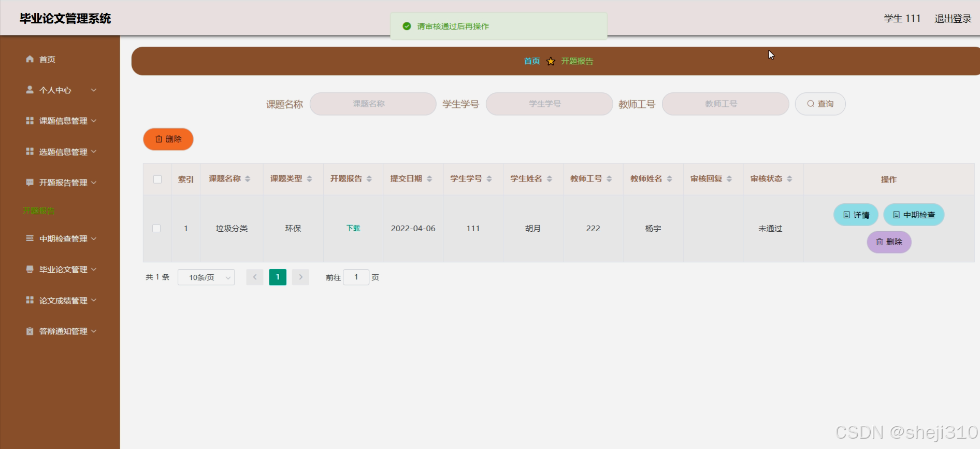Open 详情 for the 垃圾分类 row
This screenshot has height=449, width=980.
click(x=856, y=215)
